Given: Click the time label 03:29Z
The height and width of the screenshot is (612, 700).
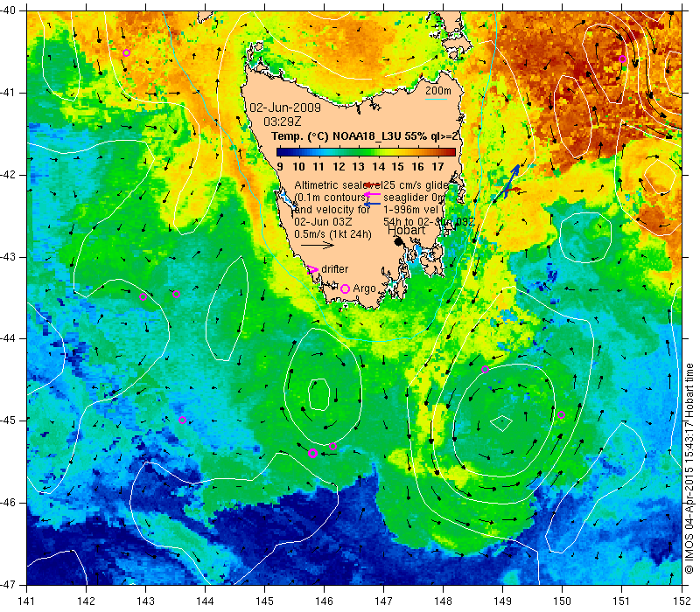Looking at the screenshot, I should tap(282, 122).
